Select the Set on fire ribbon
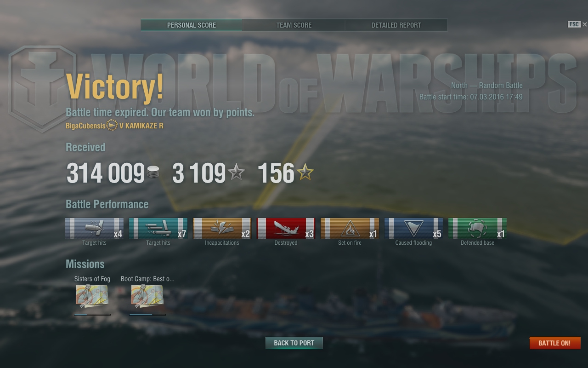Viewport: 588px width, 368px height. (350, 228)
